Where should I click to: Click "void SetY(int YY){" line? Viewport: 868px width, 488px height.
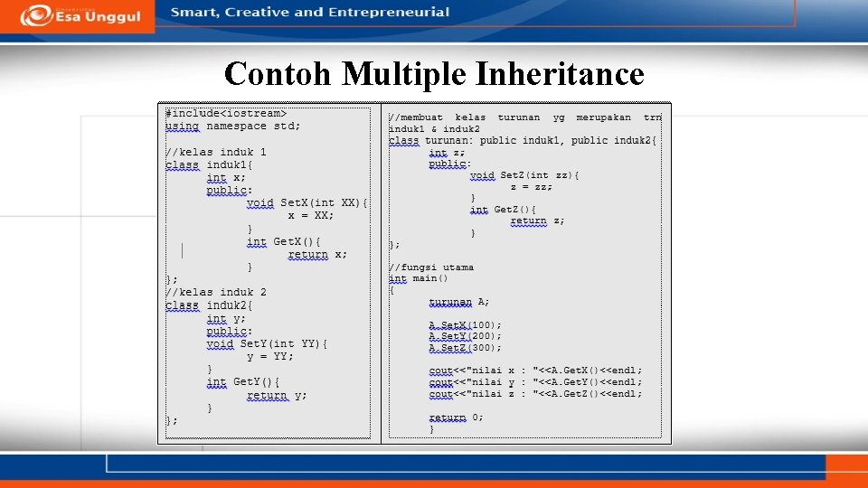coord(267,344)
